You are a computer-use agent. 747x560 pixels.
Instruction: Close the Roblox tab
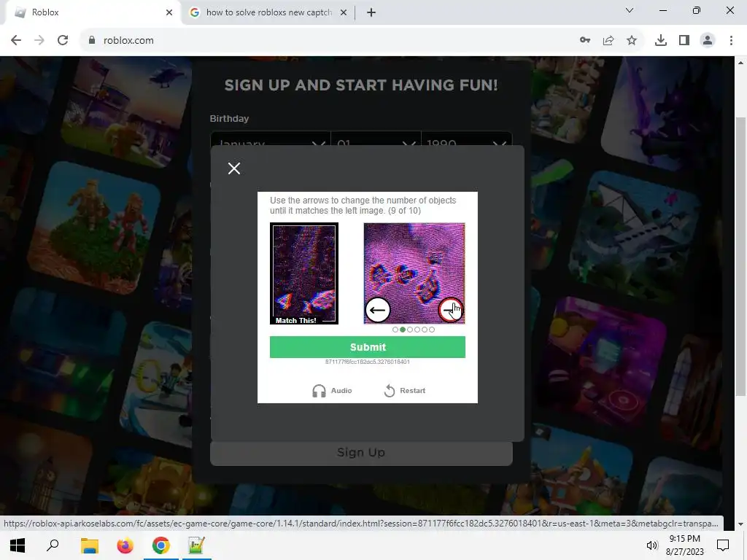pyautogui.click(x=169, y=12)
